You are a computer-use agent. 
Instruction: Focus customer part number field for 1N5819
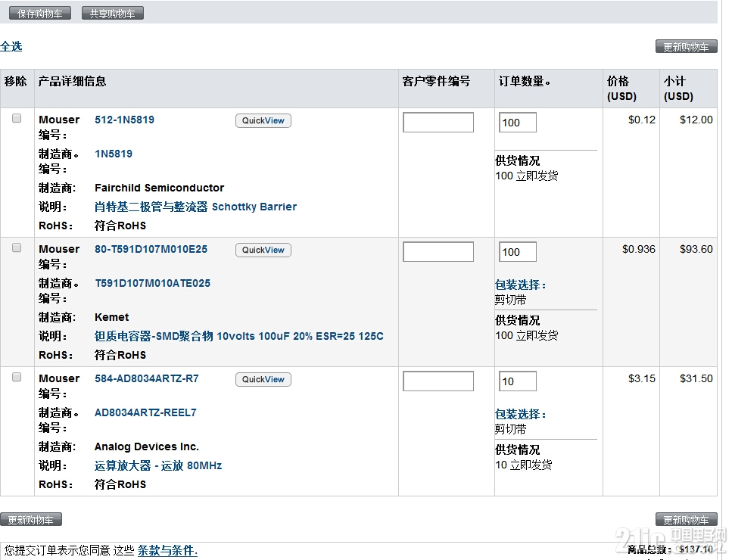pos(438,123)
